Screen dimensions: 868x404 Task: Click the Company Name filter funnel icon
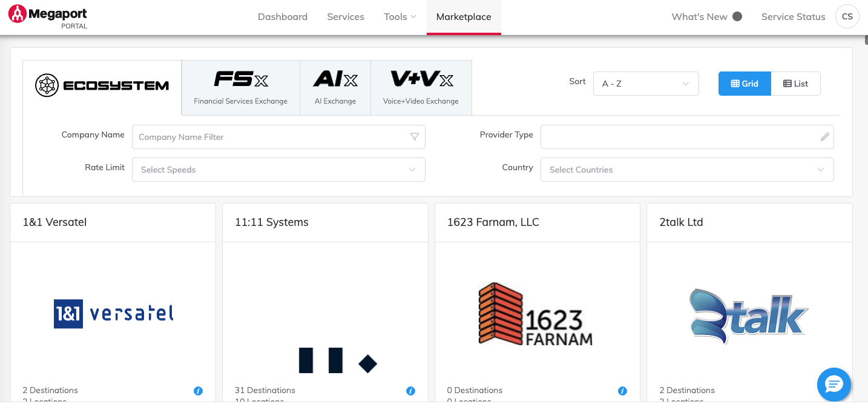tap(415, 137)
